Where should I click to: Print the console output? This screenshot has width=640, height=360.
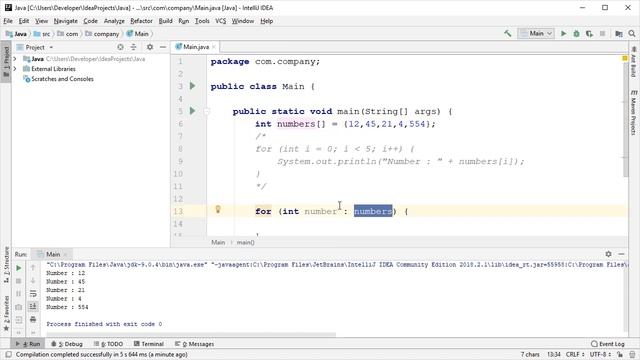33,319
